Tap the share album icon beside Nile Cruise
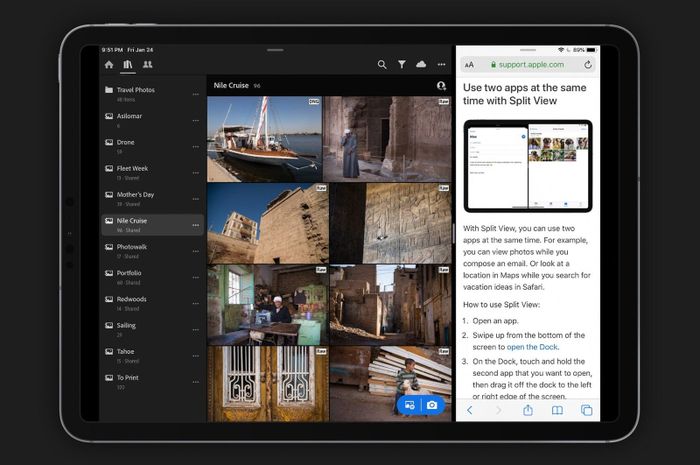 [x=441, y=85]
